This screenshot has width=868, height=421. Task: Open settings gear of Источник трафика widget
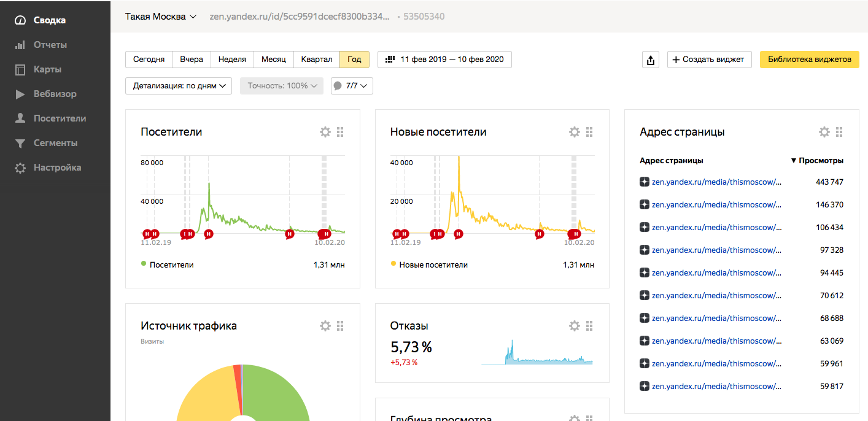[x=325, y=326]
